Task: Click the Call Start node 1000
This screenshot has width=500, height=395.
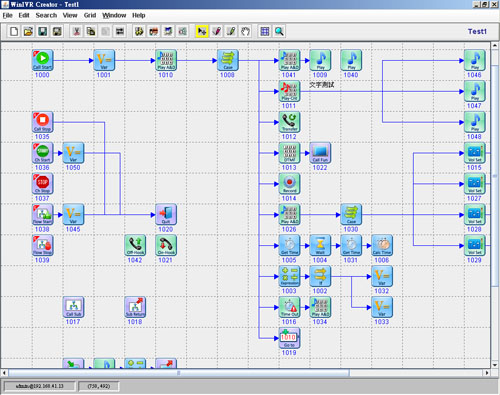Action: click(42, 60)
